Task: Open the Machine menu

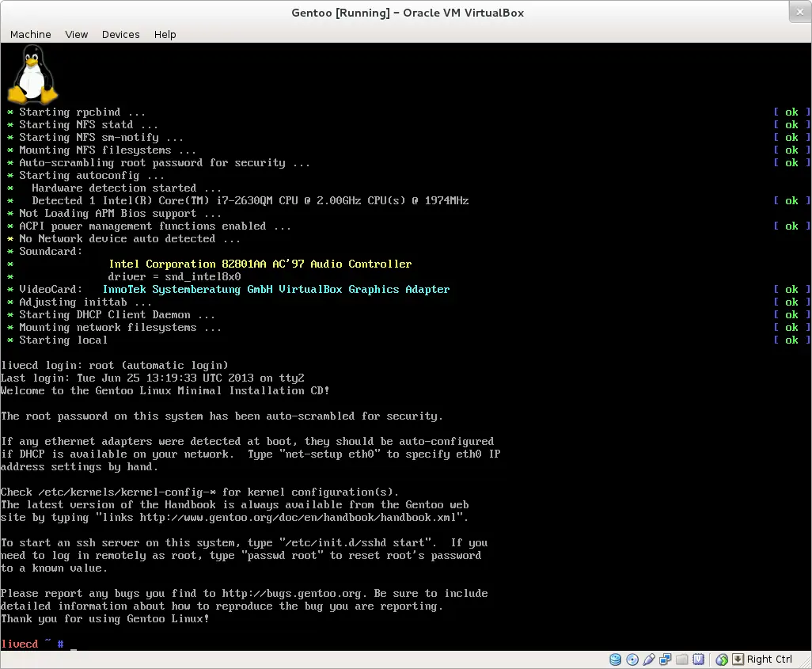Action: coord(31,34)
